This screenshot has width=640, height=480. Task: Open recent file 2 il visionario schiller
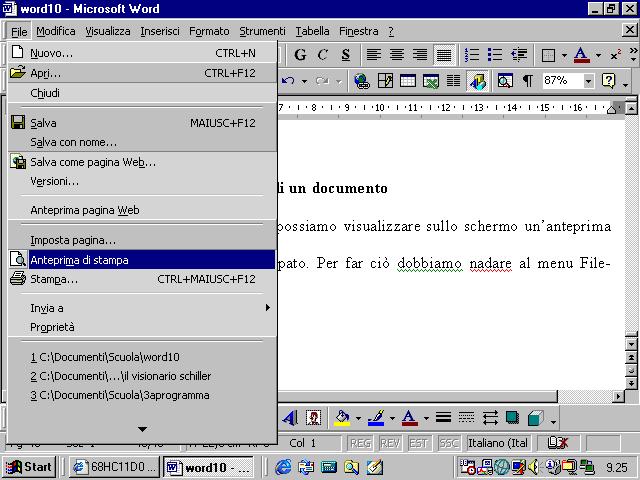[x=142, y=376]
